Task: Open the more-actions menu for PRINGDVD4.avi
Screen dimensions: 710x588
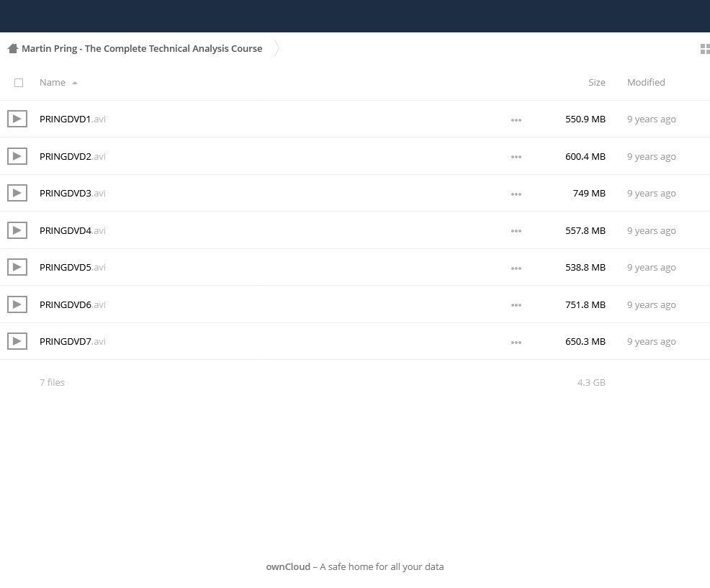Action: click(x=516, y=231)
